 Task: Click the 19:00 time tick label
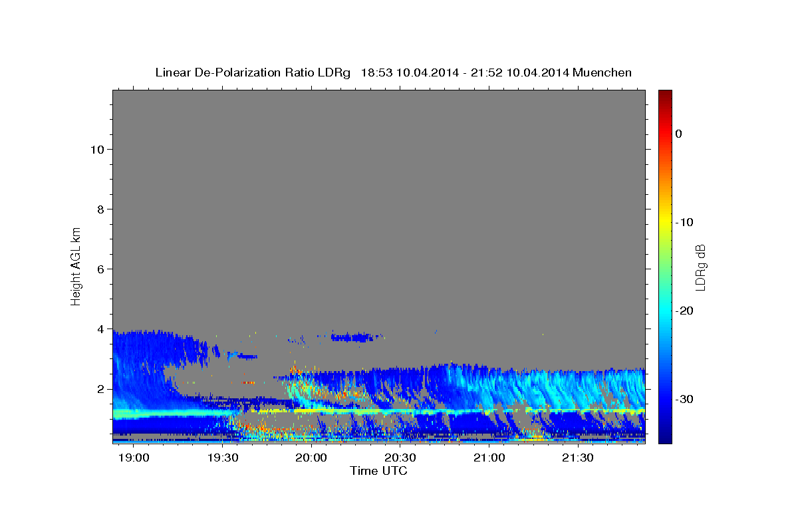[134, 458]
